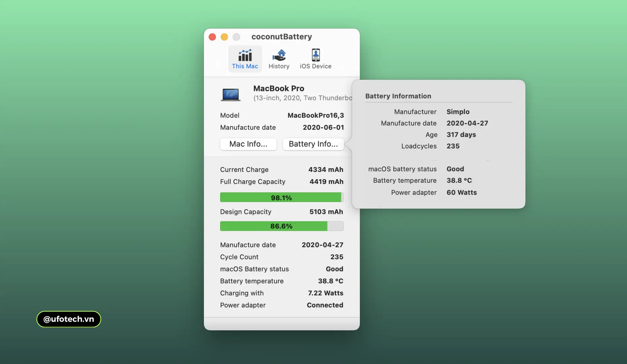
Task: Click the Battery Information popover heading
Action: tap(398, 96)
